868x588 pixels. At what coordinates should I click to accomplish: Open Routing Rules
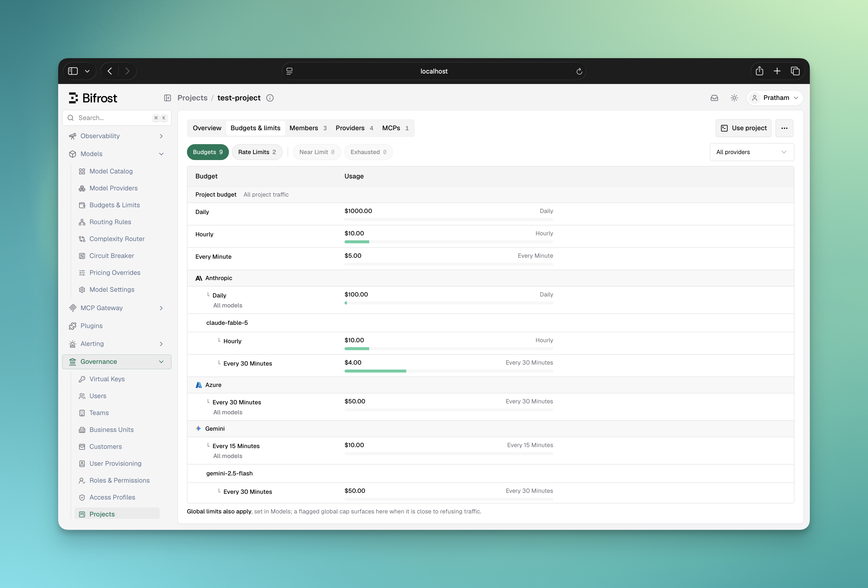[110, 222]
